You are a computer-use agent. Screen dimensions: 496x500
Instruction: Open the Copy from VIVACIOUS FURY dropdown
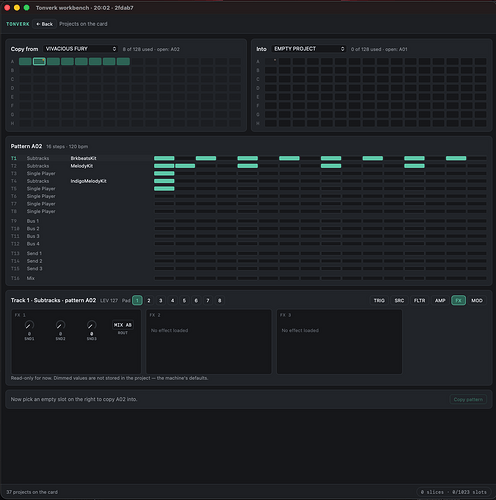[80, 49]
